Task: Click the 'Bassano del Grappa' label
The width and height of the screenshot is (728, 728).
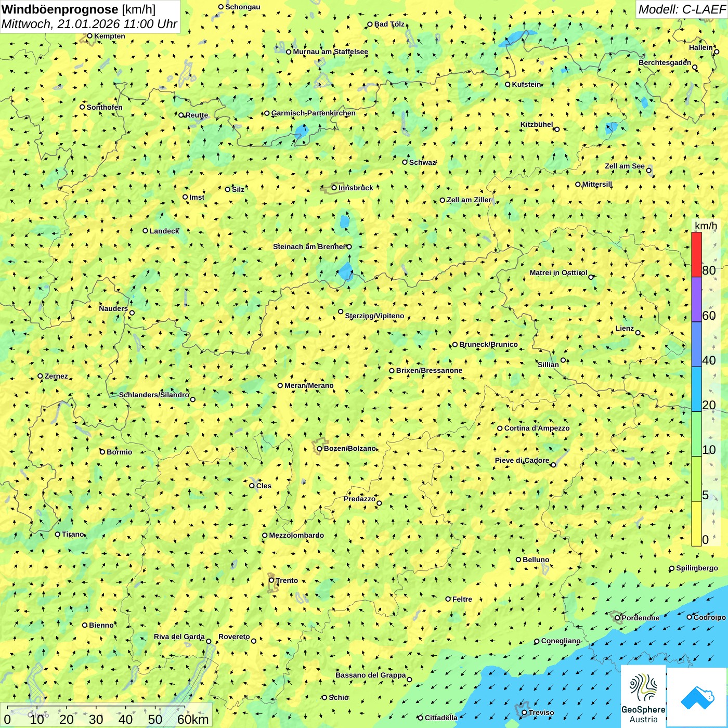Action: (x=371, y=675)
